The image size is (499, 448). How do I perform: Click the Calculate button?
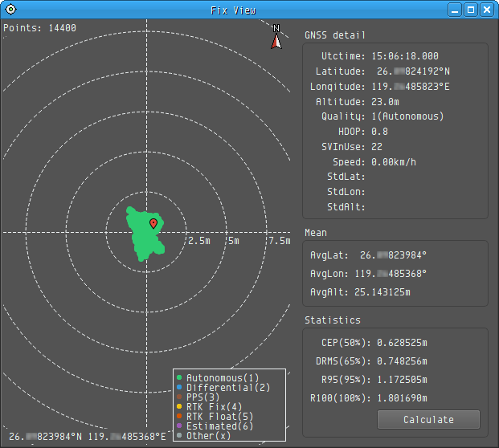(x=428, y=419)
